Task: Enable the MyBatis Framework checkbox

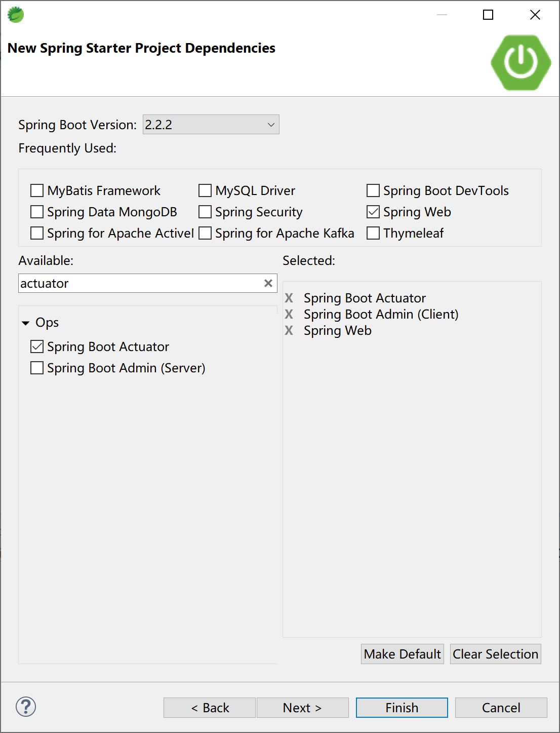Action: (37, 190)
